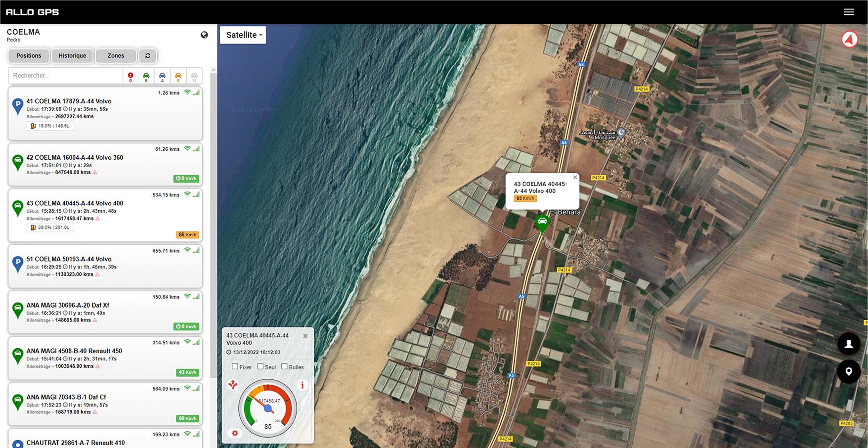The height and width of the screenshot is (448, 868).
Task: Select the Zones tab
Action: [116, 56]
